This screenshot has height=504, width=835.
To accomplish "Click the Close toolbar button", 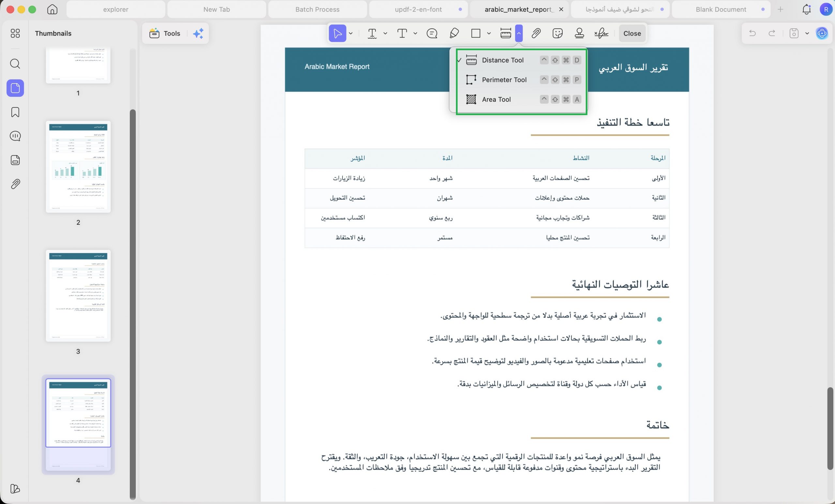I will 632,33.
